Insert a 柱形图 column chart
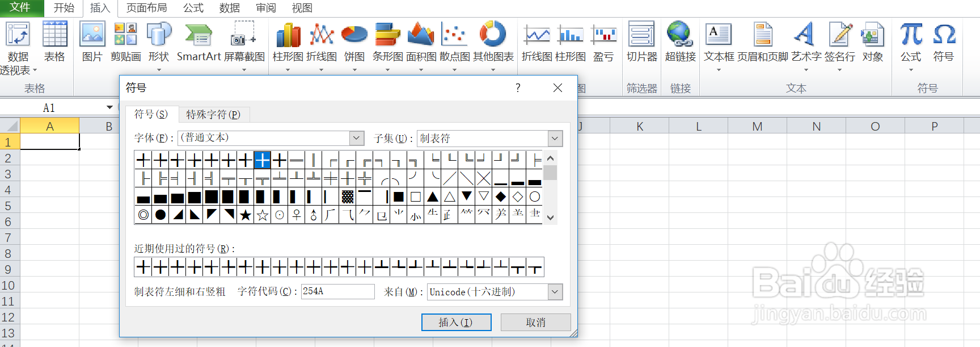 [x=288, y=46]
